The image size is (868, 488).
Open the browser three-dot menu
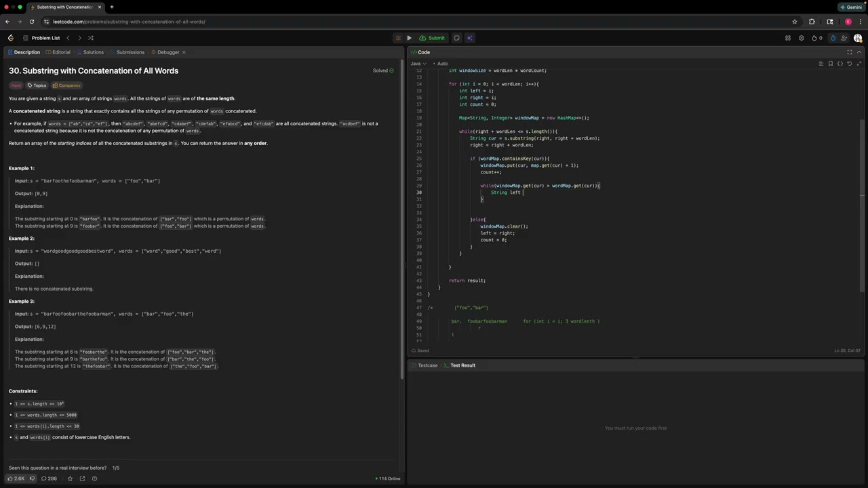pyautogui.click(x=859, y=22)
